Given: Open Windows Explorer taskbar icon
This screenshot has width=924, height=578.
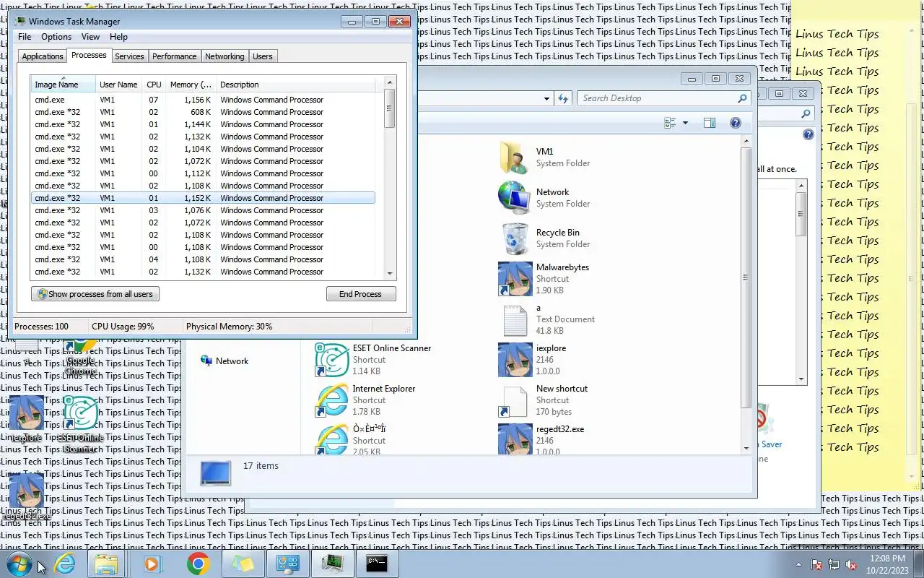Looking at the screenshot, I should coord(106,564).
